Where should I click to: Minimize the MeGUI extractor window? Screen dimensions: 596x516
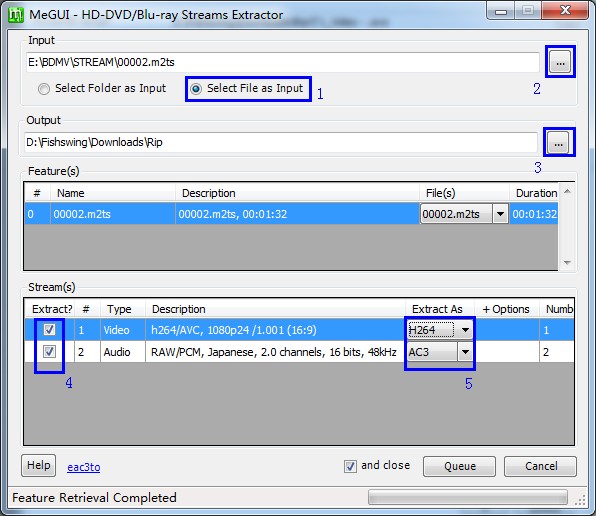501,11
